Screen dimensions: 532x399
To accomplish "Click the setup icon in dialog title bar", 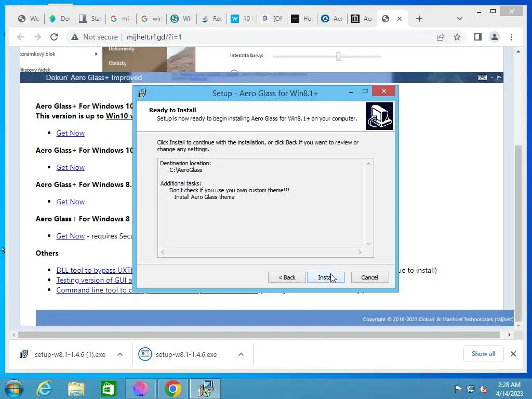I will coord(142,93).
